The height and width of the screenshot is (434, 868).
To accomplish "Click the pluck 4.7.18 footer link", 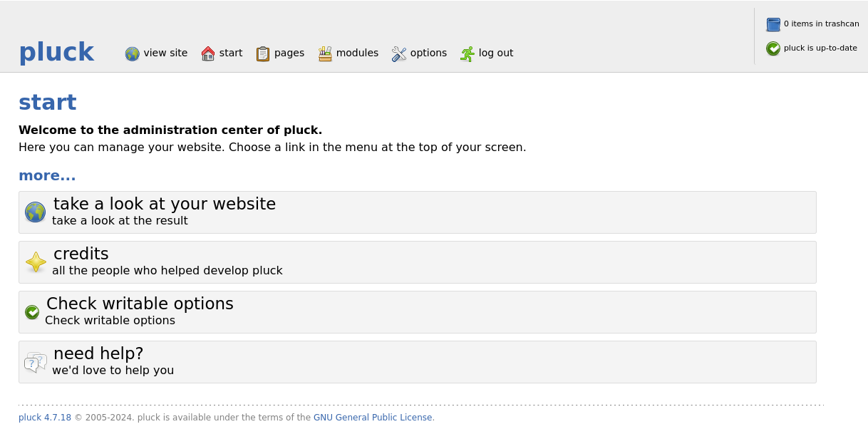I will tap(45, 418).
